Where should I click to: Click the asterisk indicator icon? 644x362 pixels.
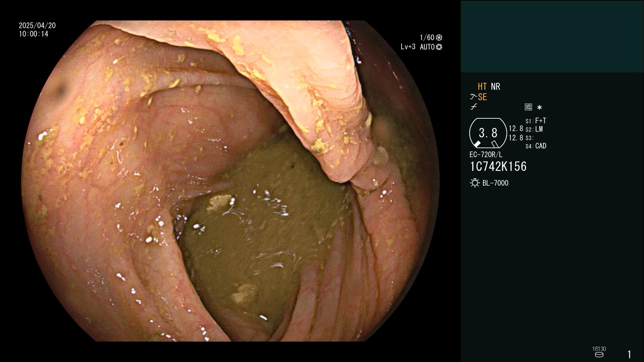click(x=539, y=108)
